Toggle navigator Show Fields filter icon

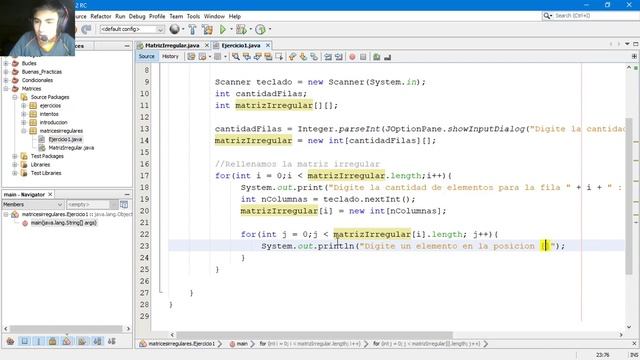point(24,341)
